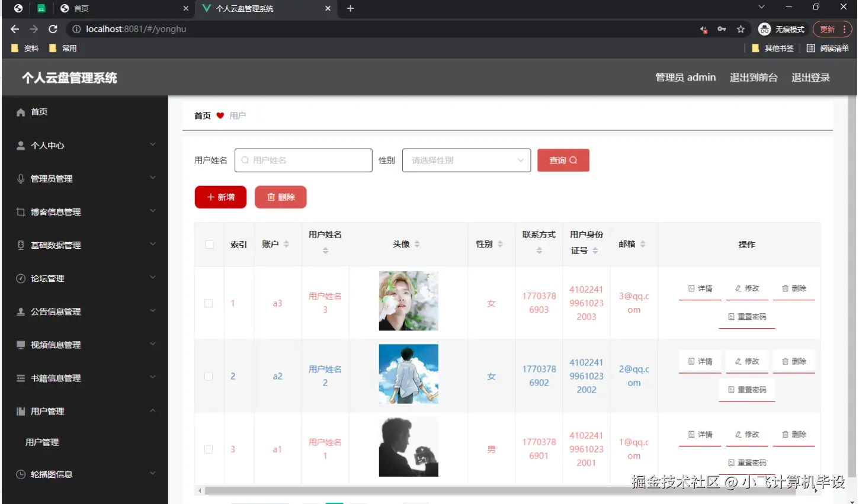Expand the 管理员管理 sidebar menu
This screenshot has height=504, width=859.
pyautogui.click(x=153, y=178)
